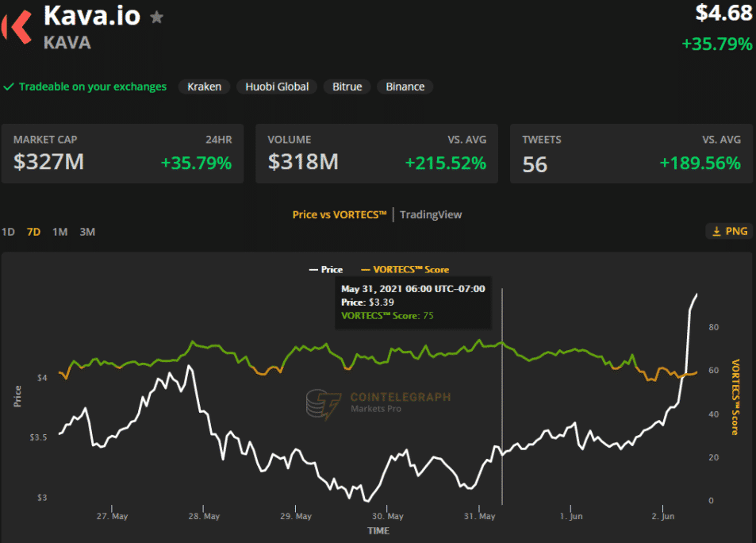Open the Kraken exchange link
Screen dimensions: 756x543
coord(204,87)
